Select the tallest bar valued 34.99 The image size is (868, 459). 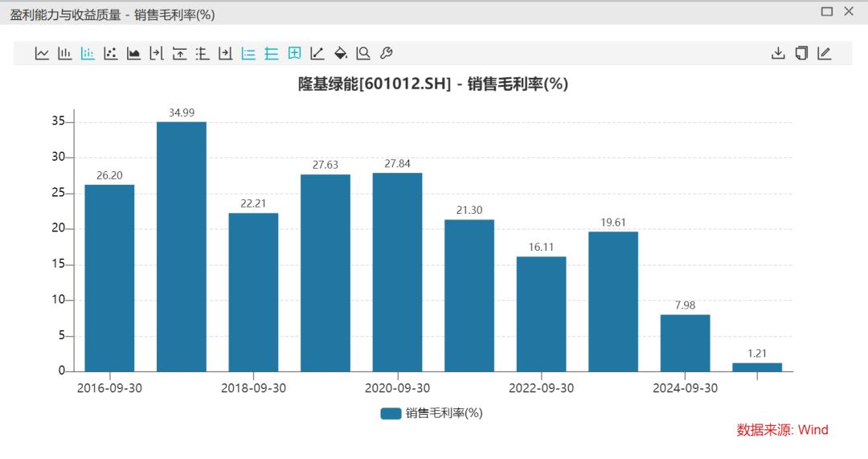tap(182, 247)
